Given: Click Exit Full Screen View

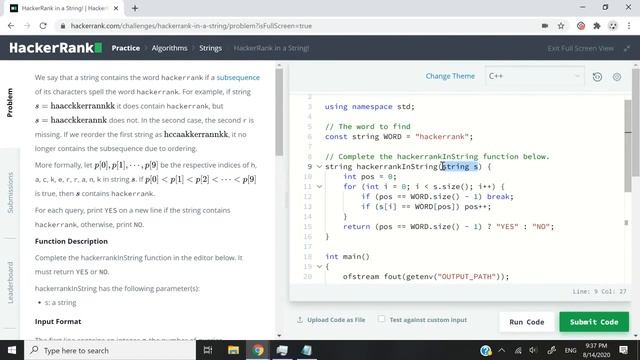Looking at the screenshot, I should 580,48.
